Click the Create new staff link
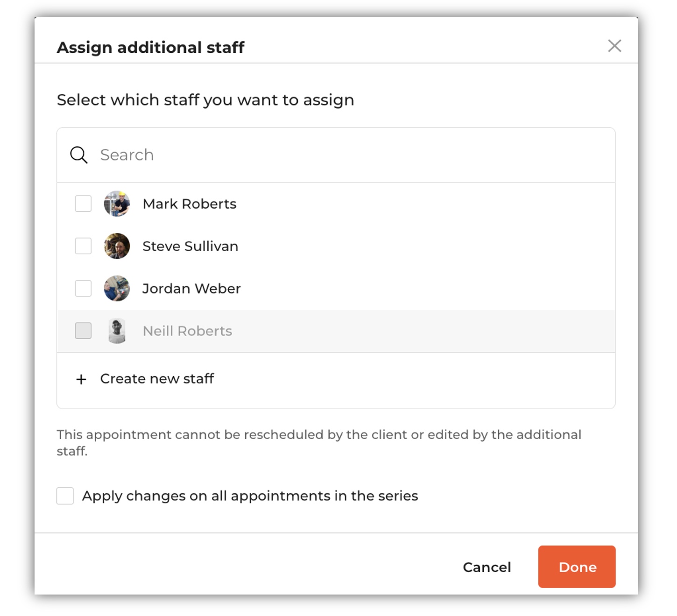677x616 pixels. point(157,378)
